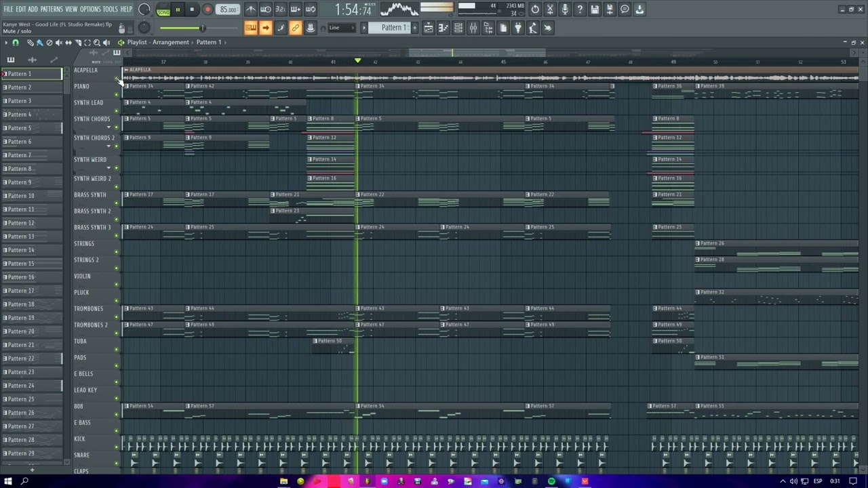Toggle link to controller button
This screenshot has width=868, height=488.
pos(296,28)
